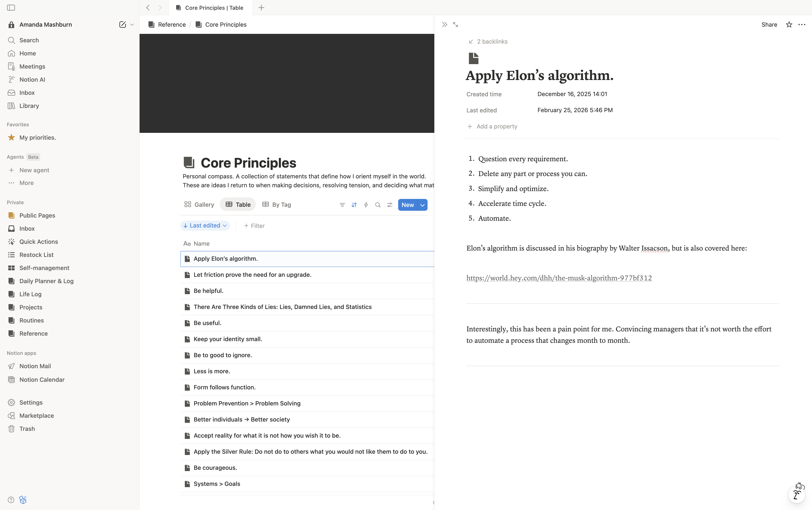Open the view settings sliders icon
The image size is (812, 510).
[x=390, y=205]
